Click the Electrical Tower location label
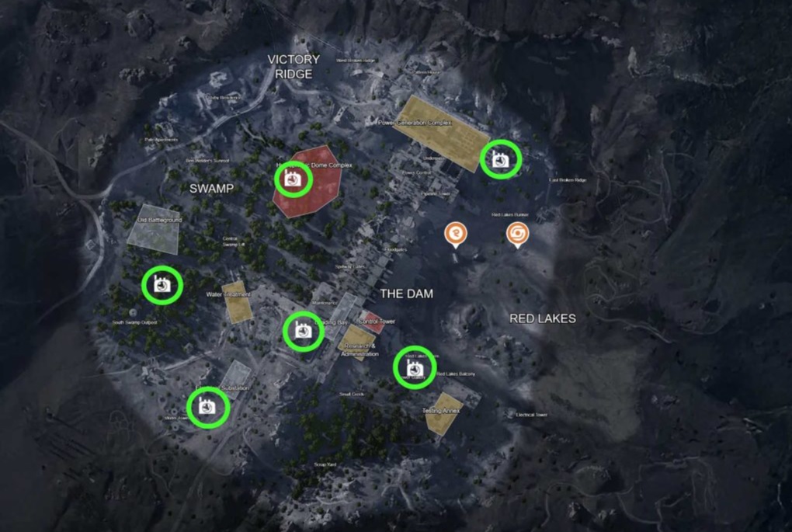The width and height of the screenshot is (792, 532). point(532,415)
